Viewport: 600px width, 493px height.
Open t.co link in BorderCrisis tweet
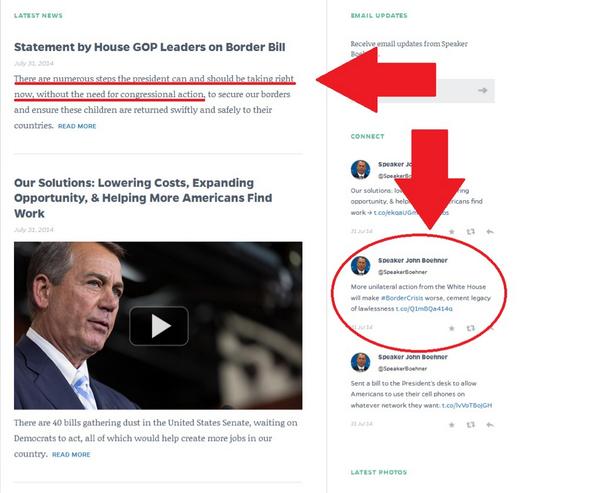tap(424, 309)
